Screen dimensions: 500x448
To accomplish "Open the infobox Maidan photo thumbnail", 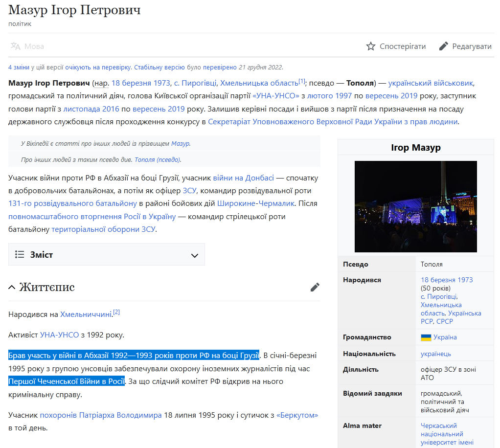I will pos(415,206).
